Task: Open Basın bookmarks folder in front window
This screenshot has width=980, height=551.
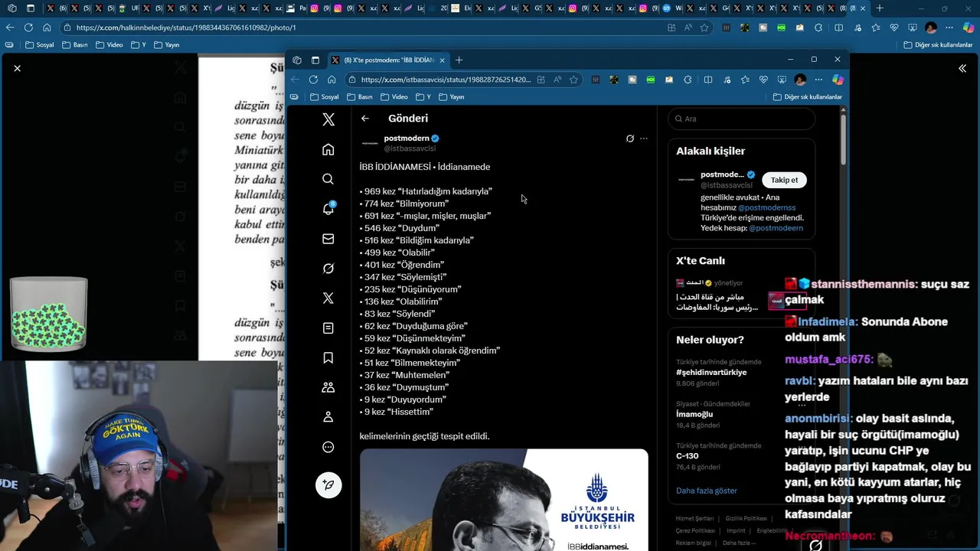Action: coord(360,97)
